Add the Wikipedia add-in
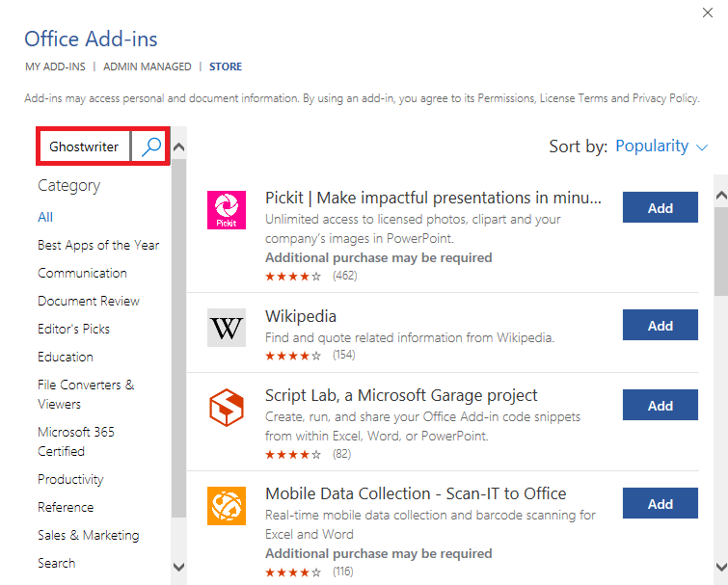This screenshot has height=585, width=728. click(x=661, y=325)
